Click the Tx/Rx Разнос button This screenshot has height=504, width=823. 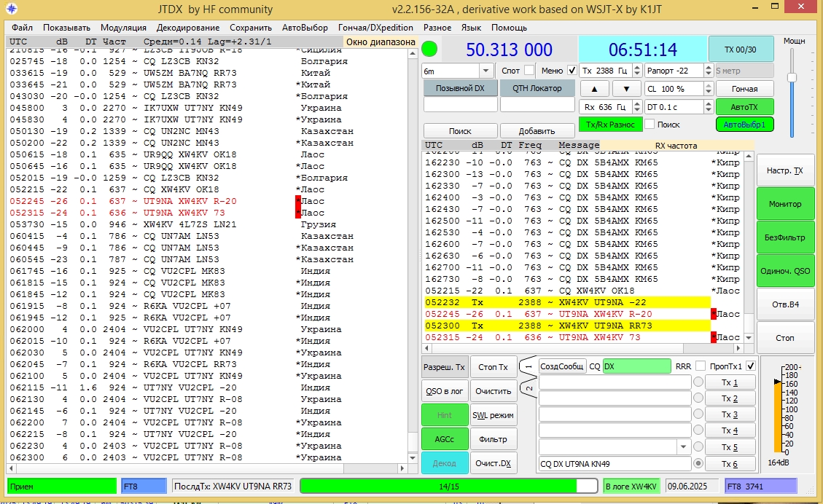pyautogui.click(x=610, y=125)
